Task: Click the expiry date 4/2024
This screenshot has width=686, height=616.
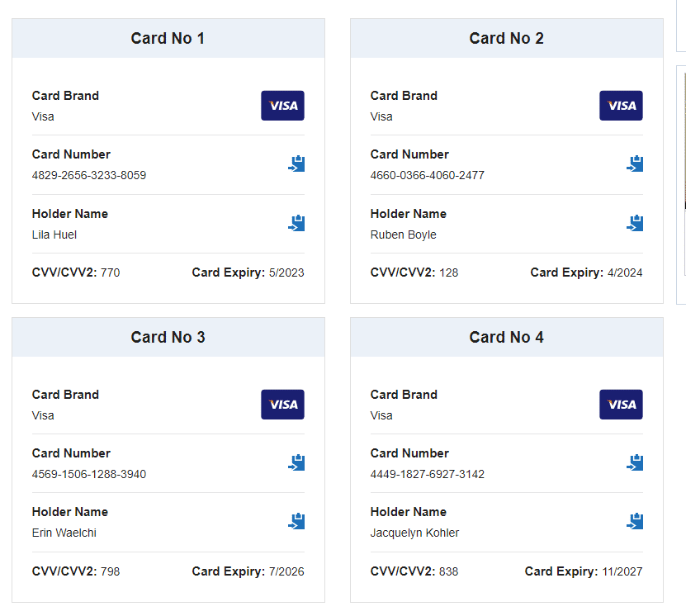Action: (x=624, y=272)
